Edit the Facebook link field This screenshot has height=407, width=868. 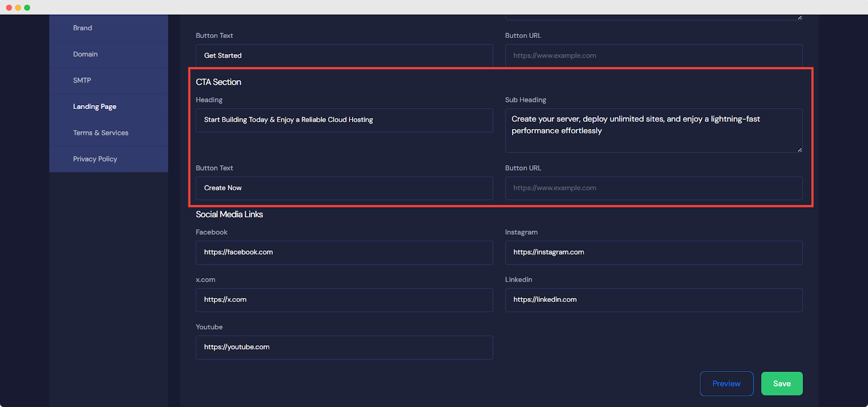pyautogui.click(x=344, y=253)
